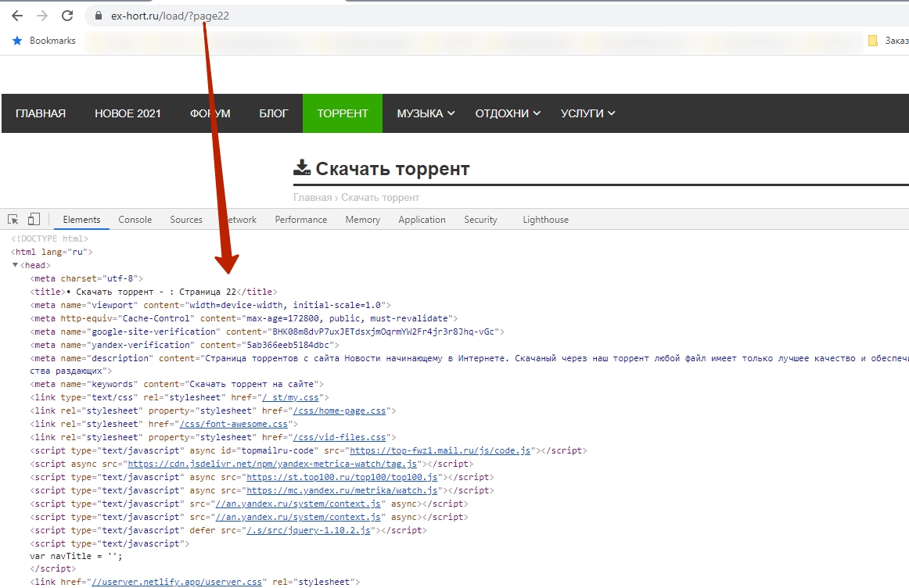
Task: Switch to the Application tab
Action: [x=422, y=220]
